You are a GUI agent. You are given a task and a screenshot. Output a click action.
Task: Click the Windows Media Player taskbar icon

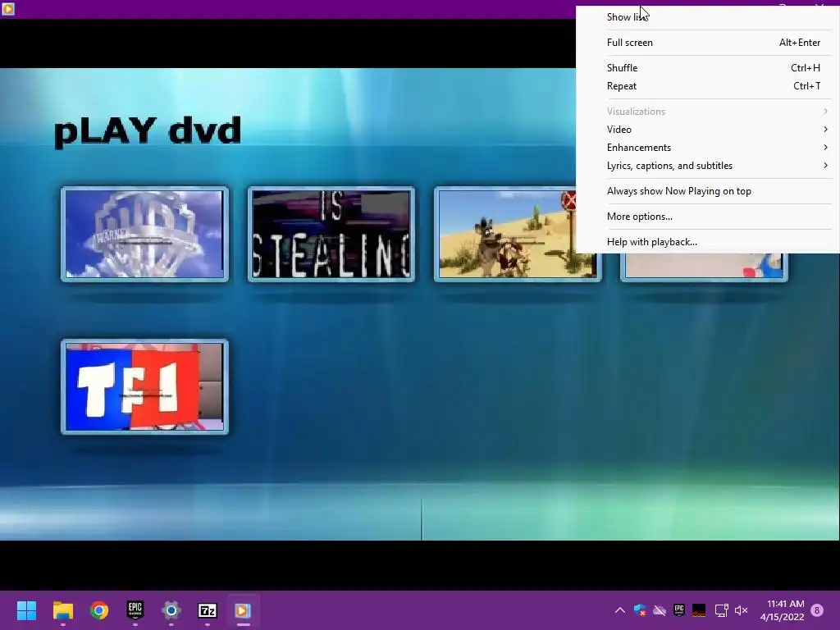click(243, 610)
